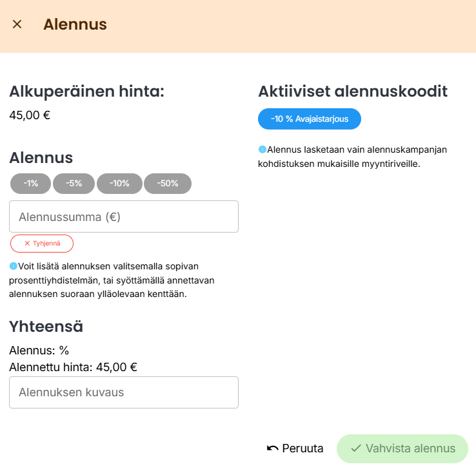The width and height of the screenshot is (476, 471).
Task: Apply the -10% discount chip
Action: tap(119, 184)
